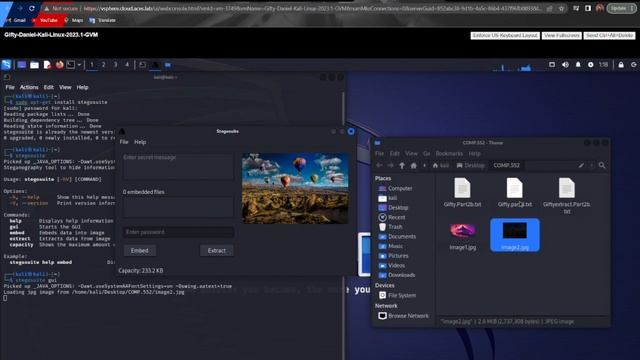Select the terminal taskbar window button
The height and width of the screenshot is (360, 640).
click(142, 64)
